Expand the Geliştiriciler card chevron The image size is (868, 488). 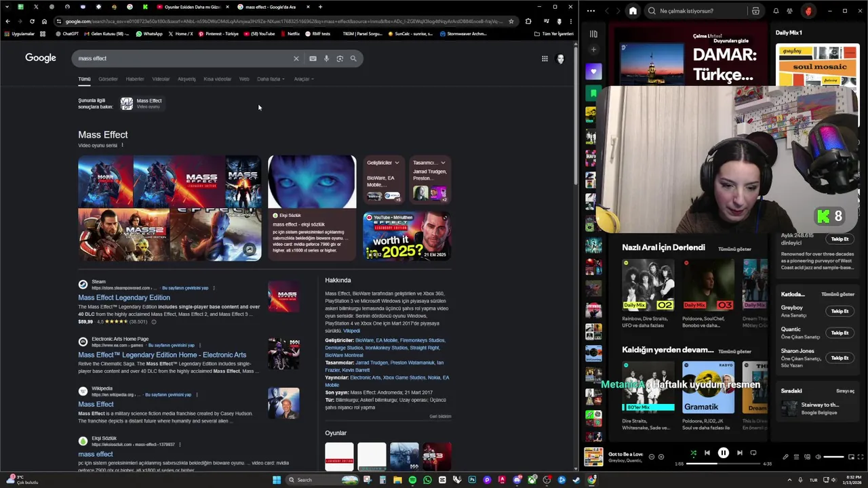(397, 163)
